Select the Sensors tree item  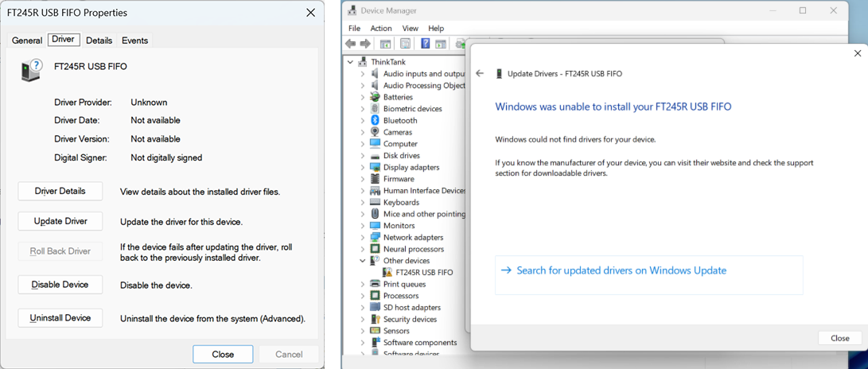396,331
